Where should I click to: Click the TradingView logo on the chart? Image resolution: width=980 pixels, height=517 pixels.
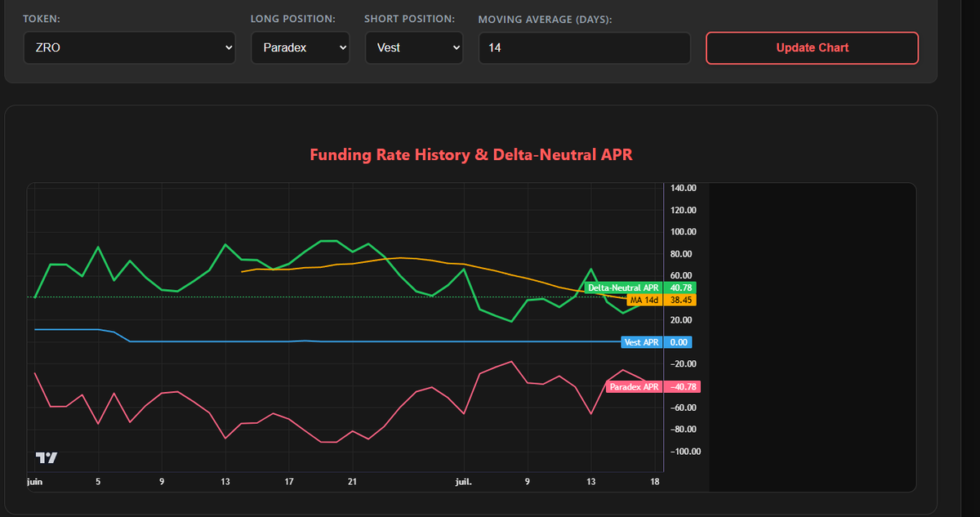47,458
